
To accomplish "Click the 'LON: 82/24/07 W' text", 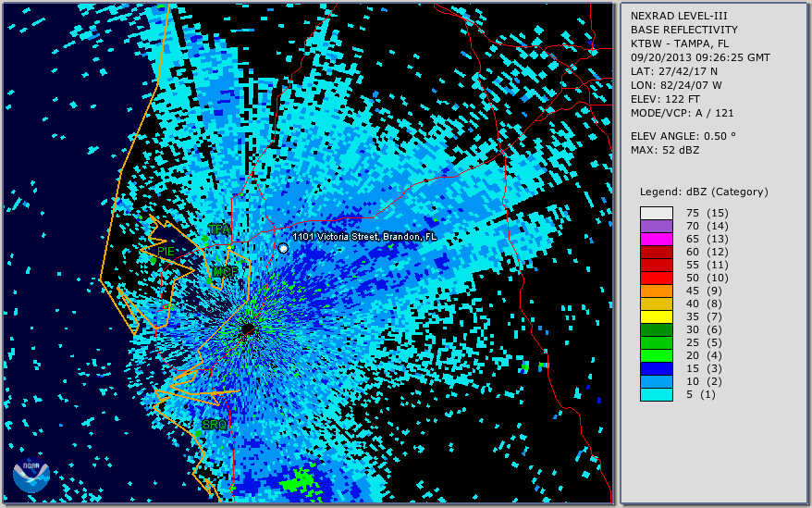I will (676, 85).
